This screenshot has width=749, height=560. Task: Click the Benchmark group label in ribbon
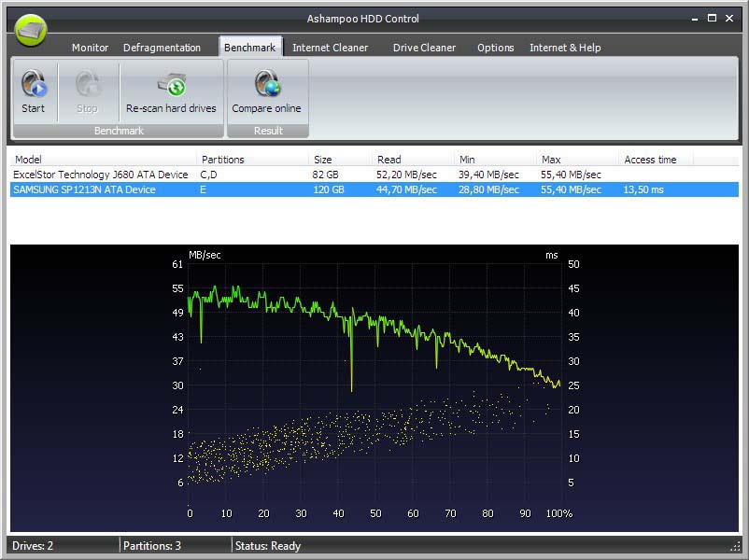(119, 131)
